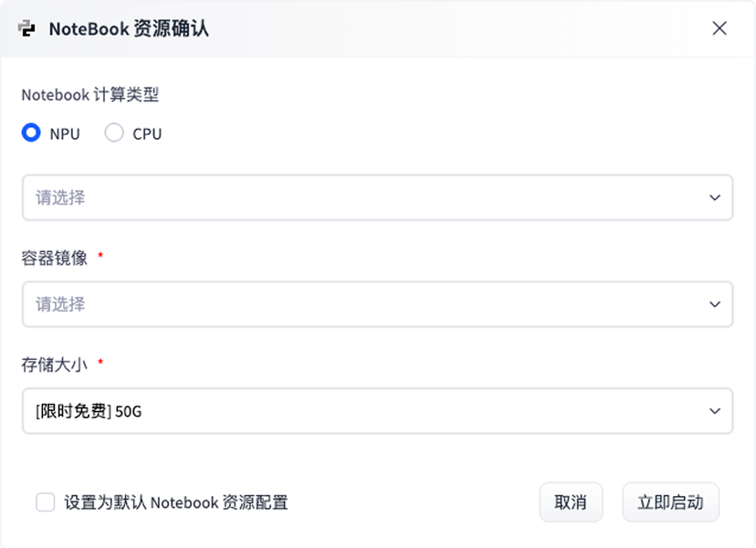Click the chevron on the 存储大小 dropdown

[x=715, y=411]
